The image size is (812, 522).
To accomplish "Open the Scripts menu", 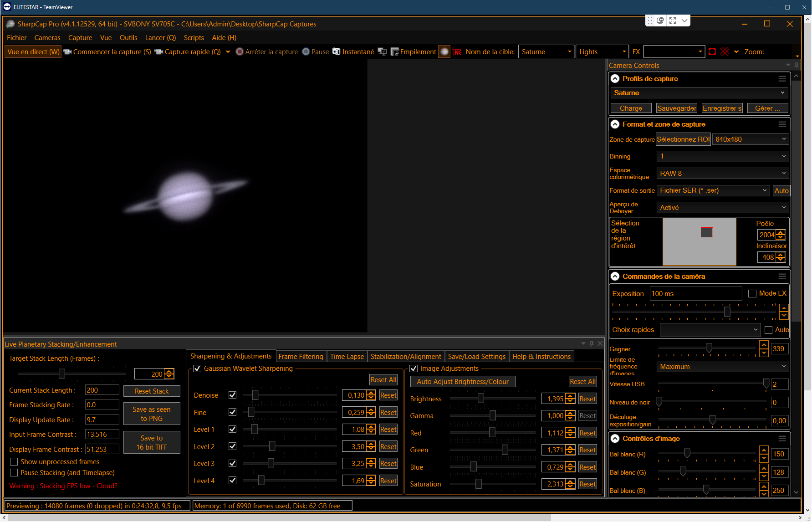I will [194, 38].
